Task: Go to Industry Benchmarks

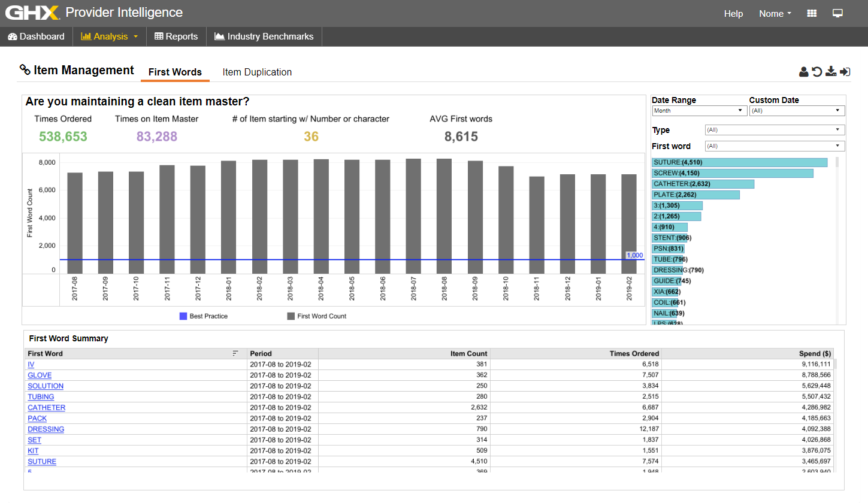Action: [264, 37]
